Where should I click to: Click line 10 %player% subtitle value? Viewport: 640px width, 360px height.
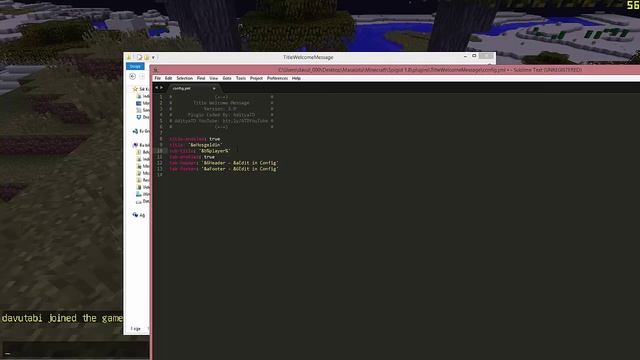(215, 151)
